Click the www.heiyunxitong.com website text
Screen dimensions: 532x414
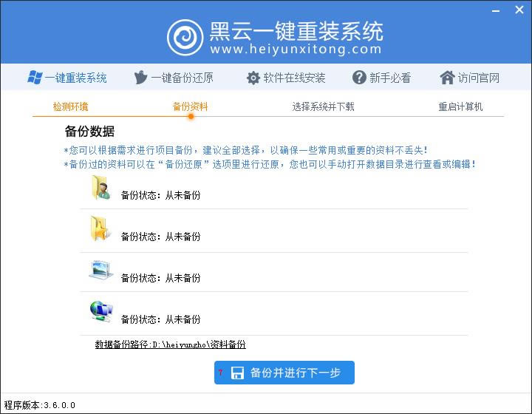pos(296,50)
